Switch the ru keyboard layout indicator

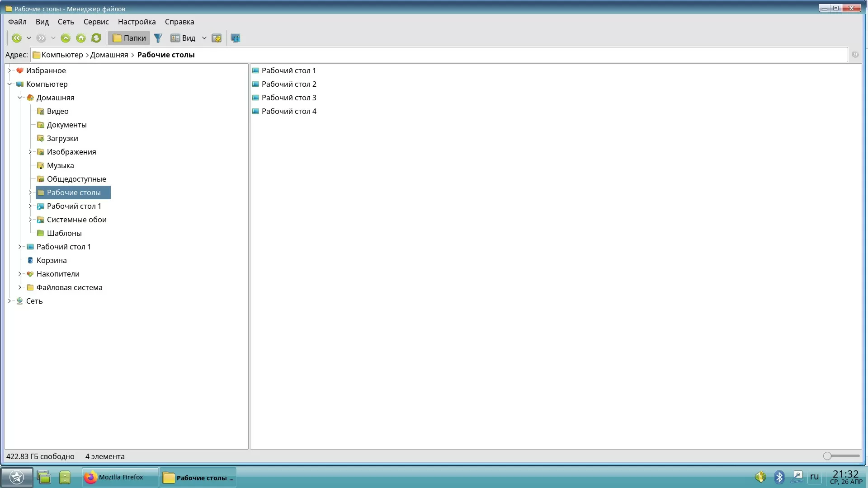point(814,476)
